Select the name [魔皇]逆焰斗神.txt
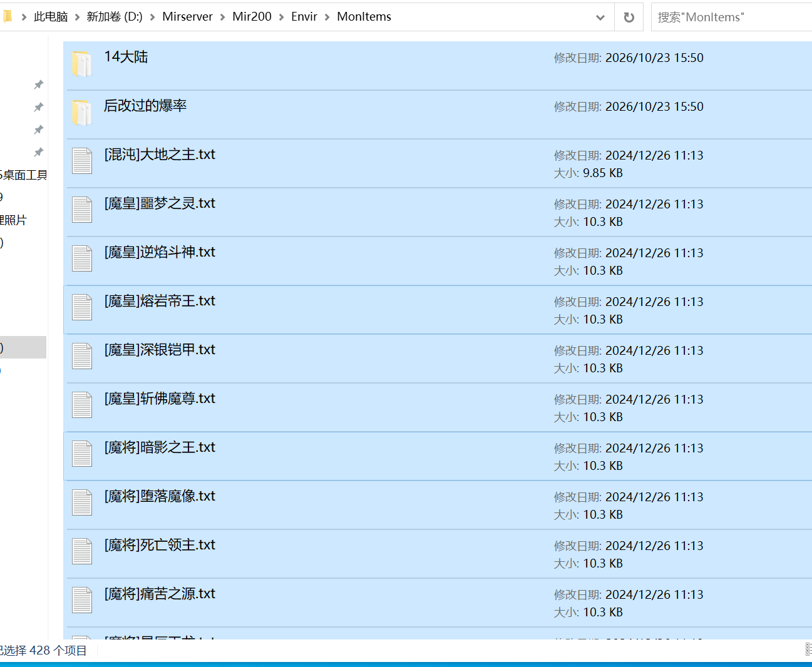The width and height of the screenshot is (812, 667). (x=160, y=252)
